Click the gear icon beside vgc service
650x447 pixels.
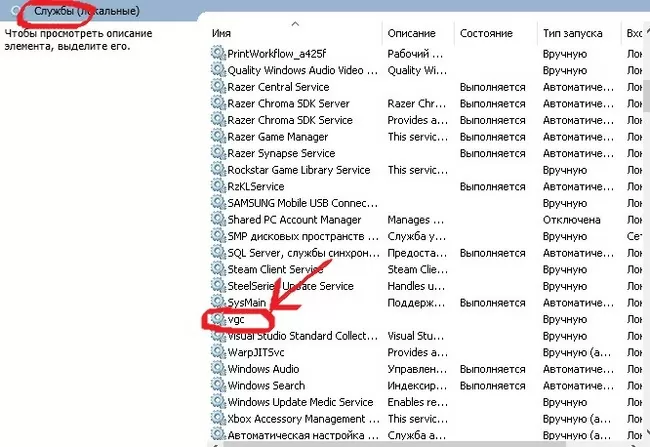(x=218, y=319)
